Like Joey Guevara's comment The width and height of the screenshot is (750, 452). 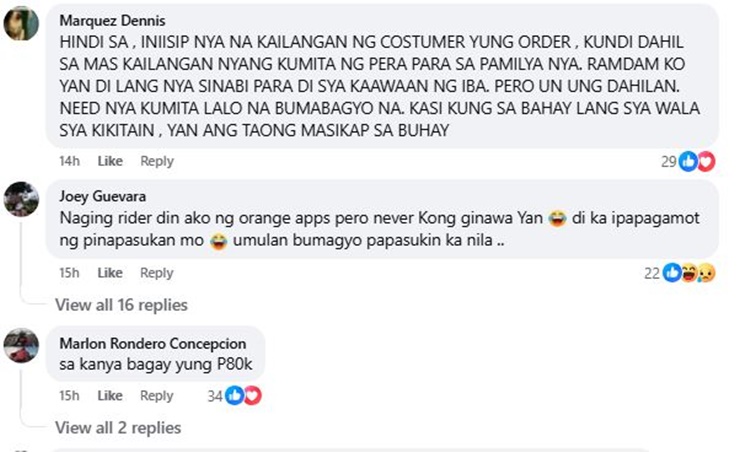[110, 273]
